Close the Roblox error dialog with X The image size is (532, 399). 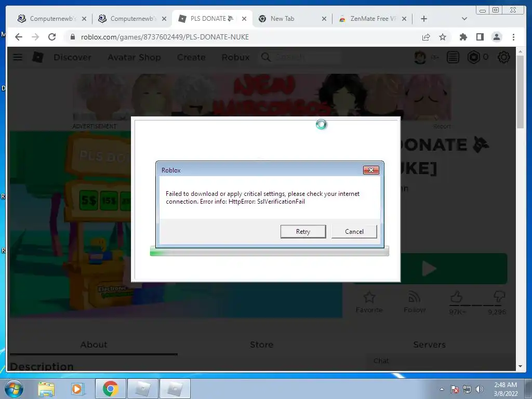(371, 170)
